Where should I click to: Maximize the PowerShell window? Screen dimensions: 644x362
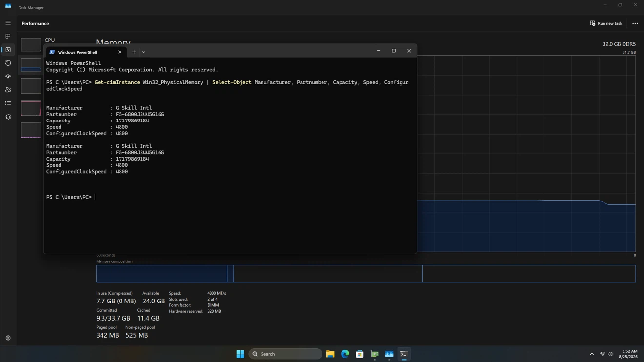pyautogui.click(x=394, y=51)
